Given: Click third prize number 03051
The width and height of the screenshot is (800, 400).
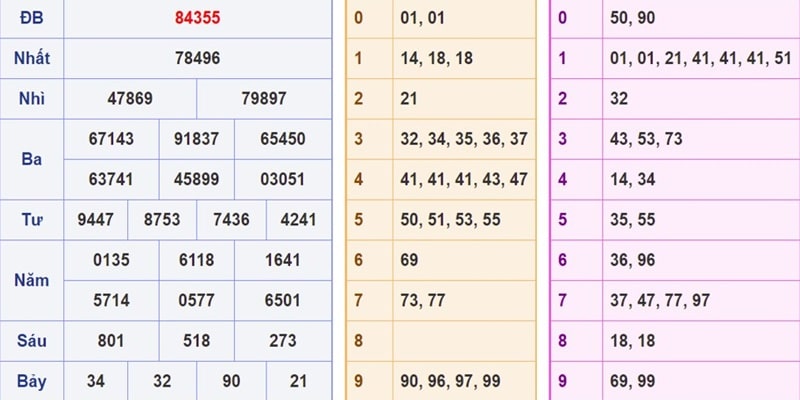Looking at the screenshot, I should (282, 179).
